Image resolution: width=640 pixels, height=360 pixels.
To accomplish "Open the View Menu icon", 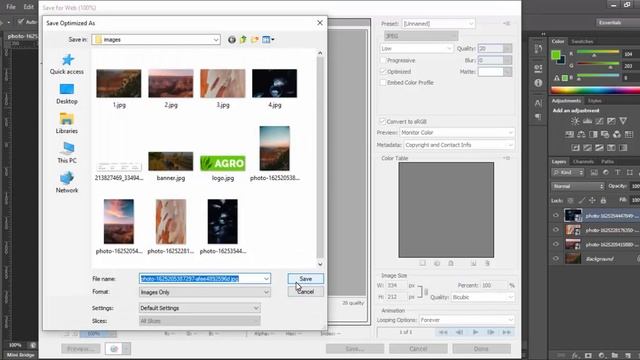I will [268, 40].
